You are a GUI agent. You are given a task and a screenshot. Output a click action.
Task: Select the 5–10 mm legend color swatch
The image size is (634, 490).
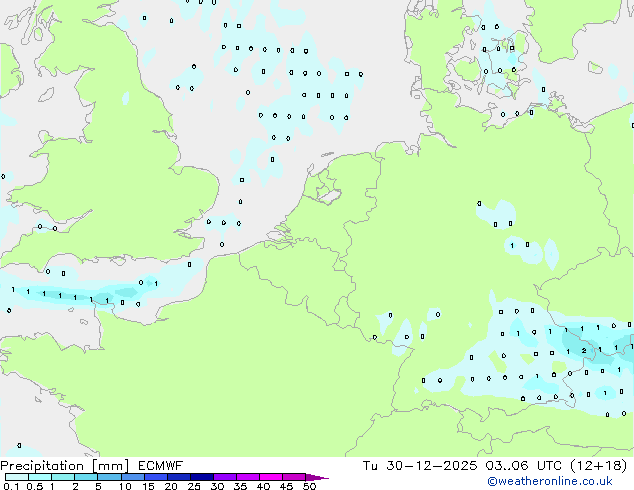[109, 477]
